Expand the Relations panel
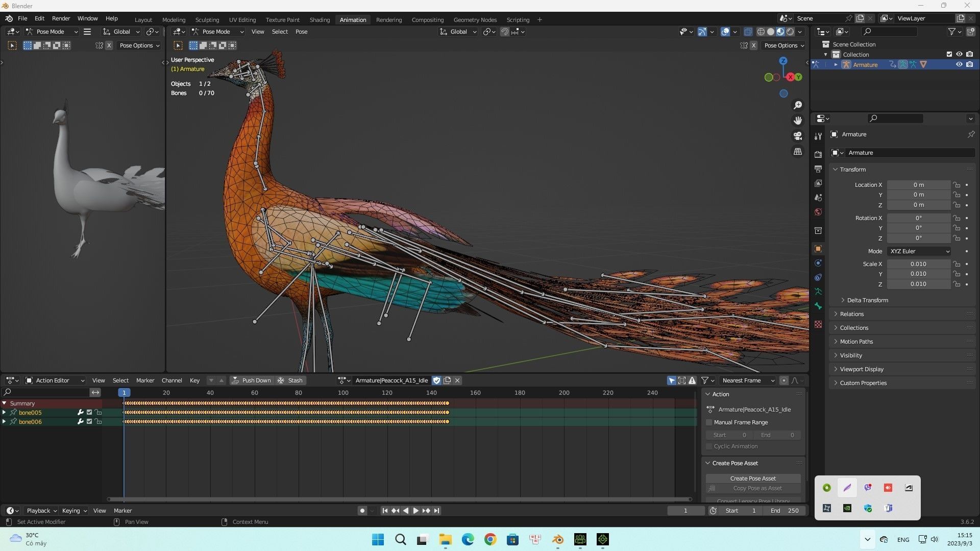The height and width of the screenshot is (551, 980). tap(851, 314)
